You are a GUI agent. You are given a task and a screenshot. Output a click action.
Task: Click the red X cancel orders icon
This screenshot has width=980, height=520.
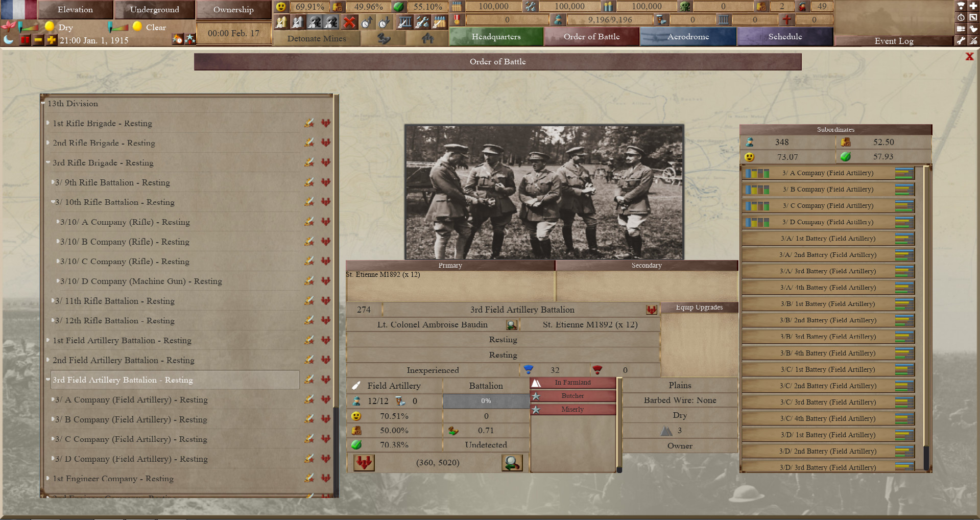point(349,22)
